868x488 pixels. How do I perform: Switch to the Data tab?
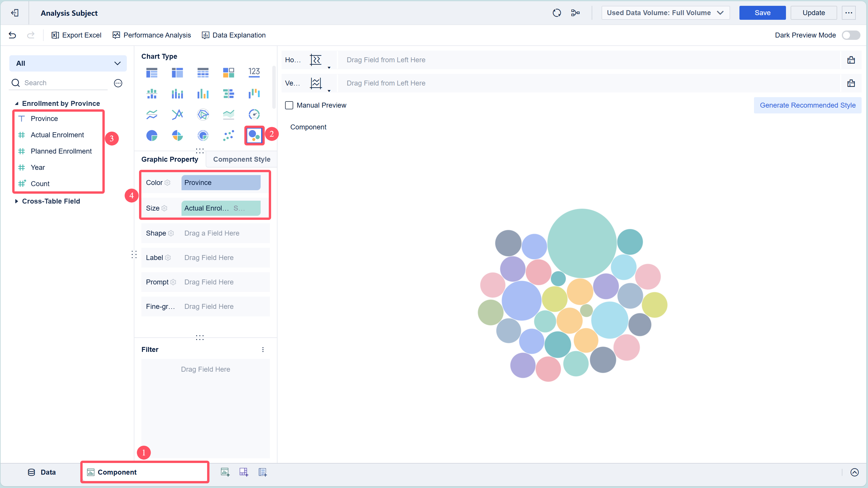tap(42, 472)
